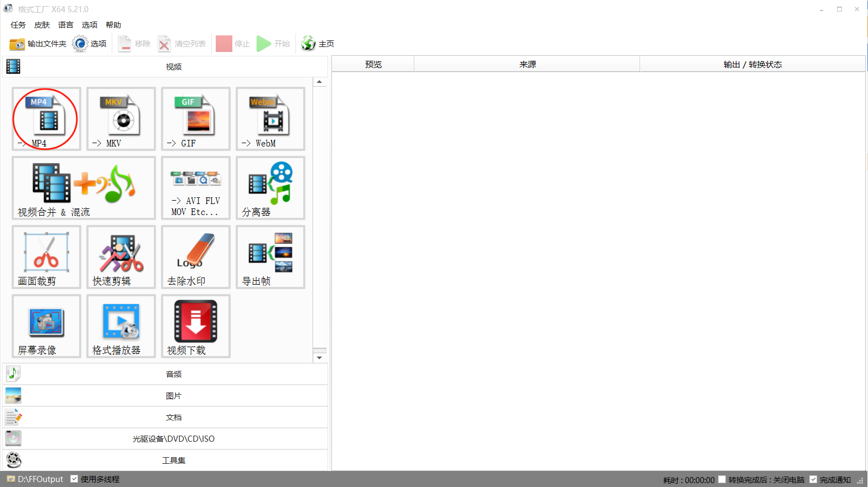Open 去除水印 watermark remover
This screenshot has width=868, height=487.
pyautogui.click(x=196, y=257)
